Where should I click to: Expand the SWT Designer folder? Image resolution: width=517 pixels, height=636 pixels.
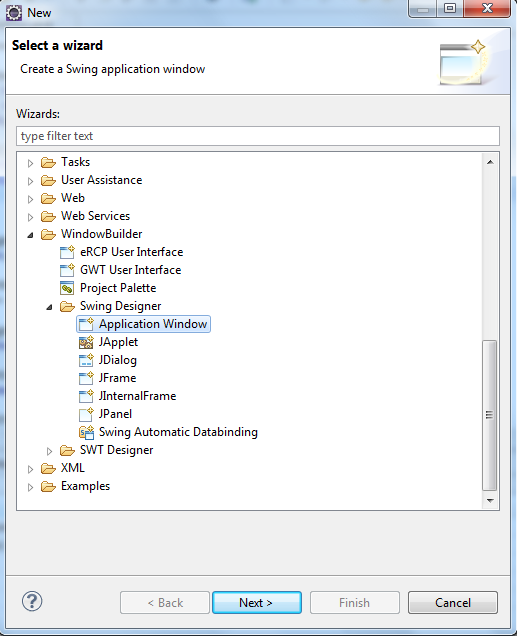tap(49, 451)
